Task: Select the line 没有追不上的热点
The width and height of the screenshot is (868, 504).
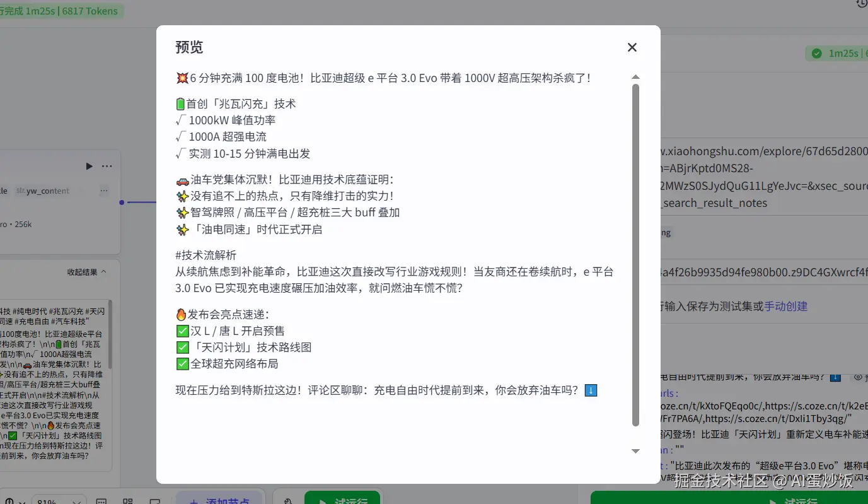Action: tap(285, 196)
